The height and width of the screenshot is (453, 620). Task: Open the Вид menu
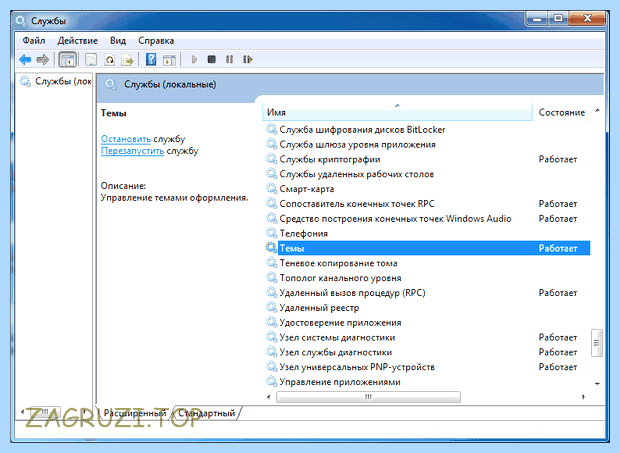coord(118,41)
